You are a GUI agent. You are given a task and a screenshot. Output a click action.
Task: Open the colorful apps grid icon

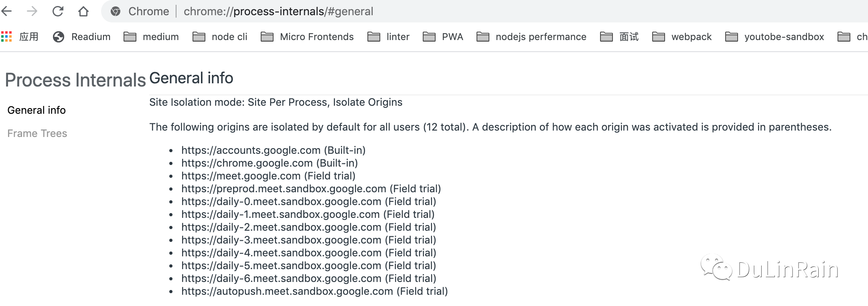[x=6, y=37]
